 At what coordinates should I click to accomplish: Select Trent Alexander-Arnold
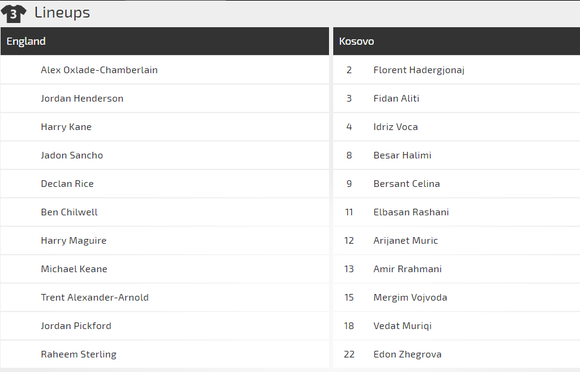click(95, 297)
